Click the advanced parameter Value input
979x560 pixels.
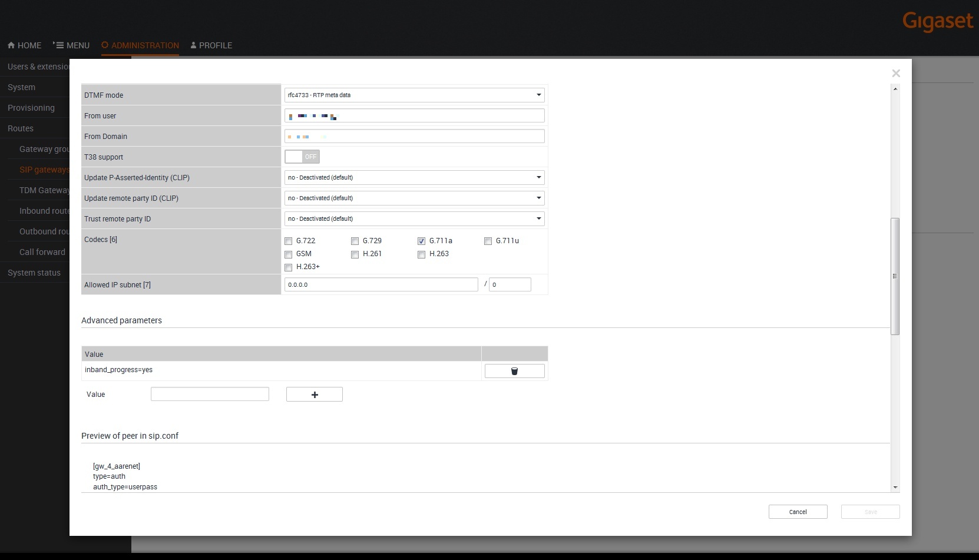(x=210, y=394)
